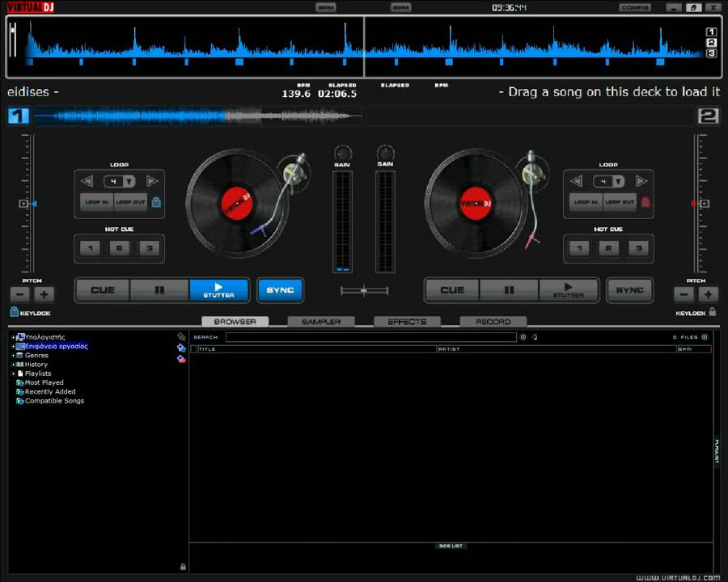Raise pitch with plus button on deck 1
The image size is (728, 582).
tap(44, 294)
